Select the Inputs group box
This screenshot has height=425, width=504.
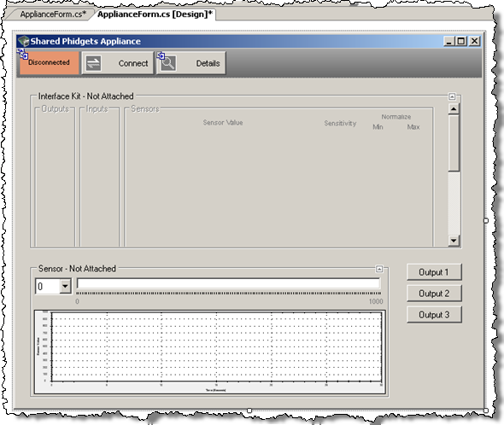coord(99,177)
